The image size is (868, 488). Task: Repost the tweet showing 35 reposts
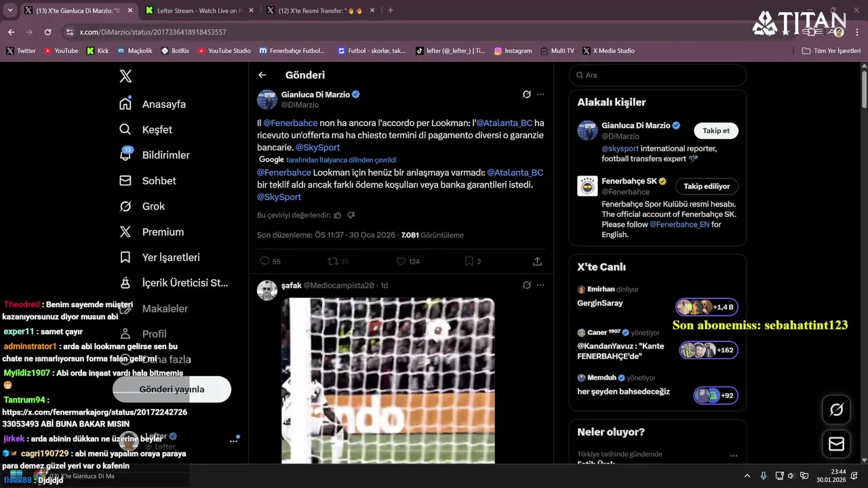(x=338, y=261)
